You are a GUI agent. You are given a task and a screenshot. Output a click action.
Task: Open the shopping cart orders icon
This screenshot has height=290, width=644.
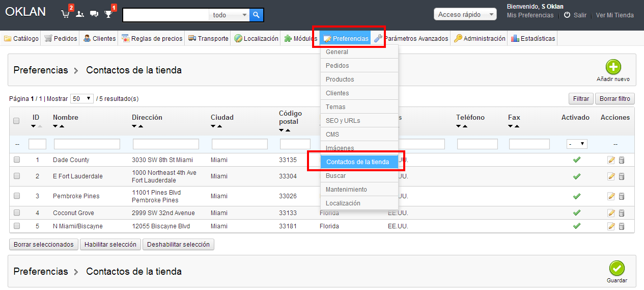click(65, 14)
